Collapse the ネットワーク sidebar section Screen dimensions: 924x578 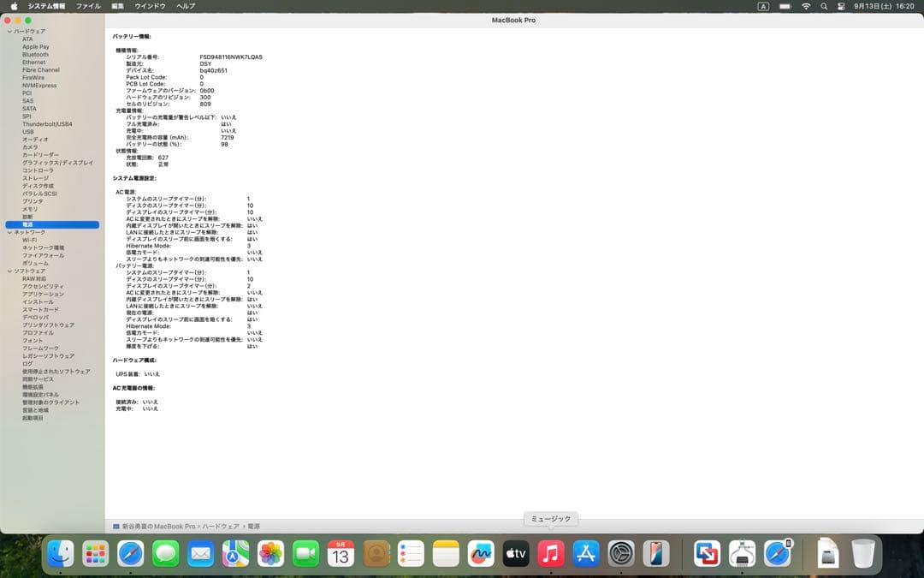click(x=9, y=233)
